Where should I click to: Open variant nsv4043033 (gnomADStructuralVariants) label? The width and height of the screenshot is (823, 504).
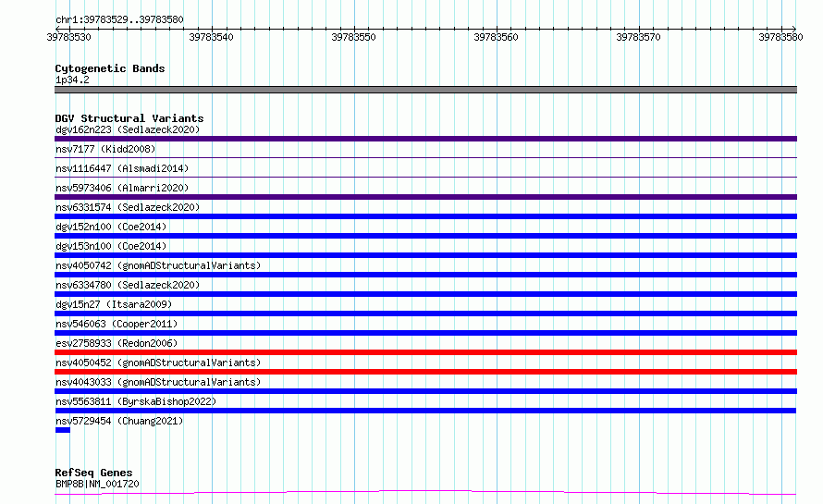tap(158, 382)
